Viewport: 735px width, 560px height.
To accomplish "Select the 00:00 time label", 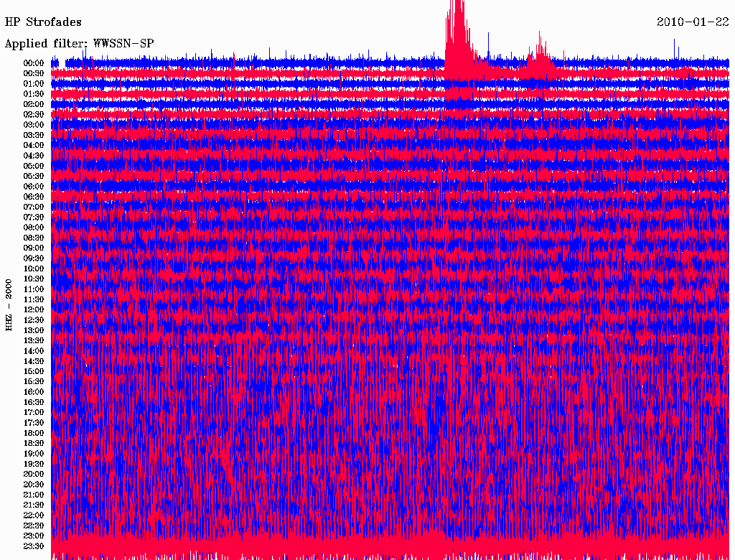I will (x=34, y=63).
